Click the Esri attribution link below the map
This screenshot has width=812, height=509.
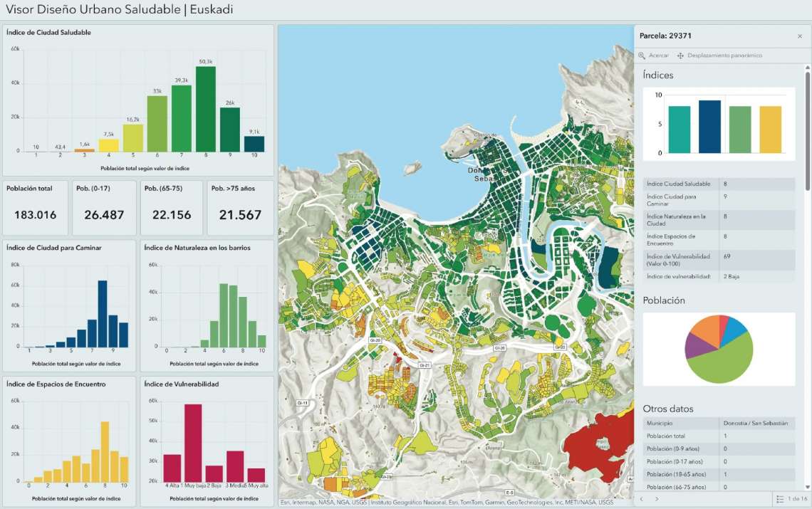(x=285, y=502)
